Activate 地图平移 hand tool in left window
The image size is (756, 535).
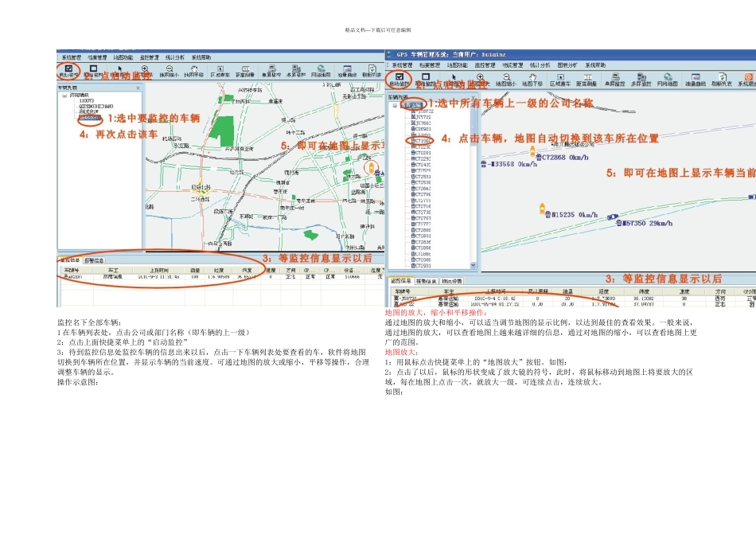pyautogui.click(x=194, y=72)
